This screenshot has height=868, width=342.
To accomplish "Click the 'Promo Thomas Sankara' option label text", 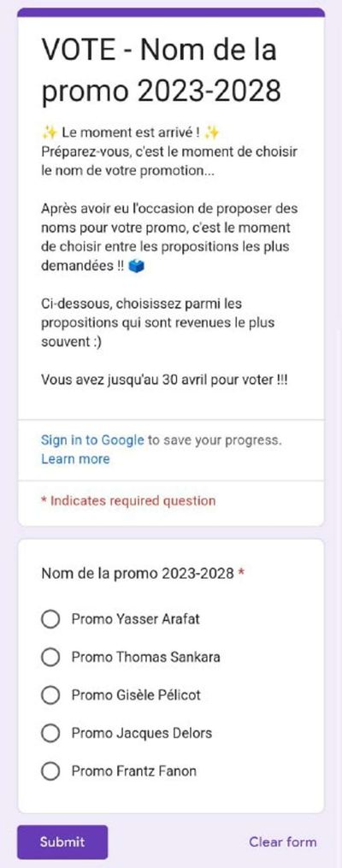I will 145,657.
